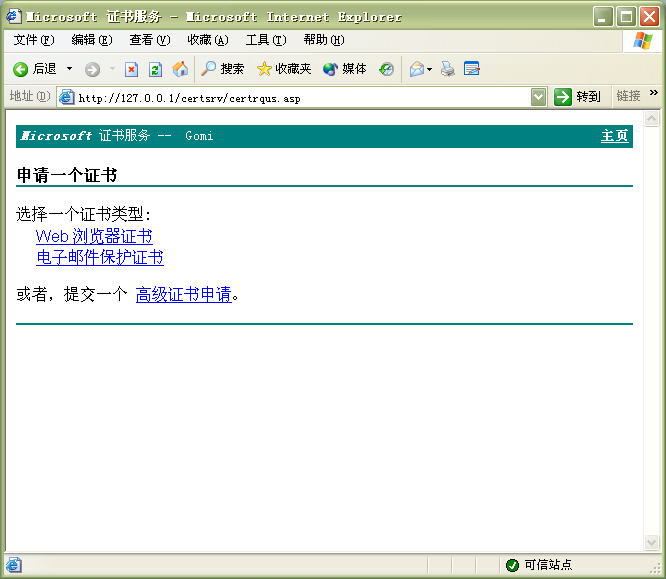Click the address URL field
This screenshot has width=666, height=579.
[x=302, y=98]
